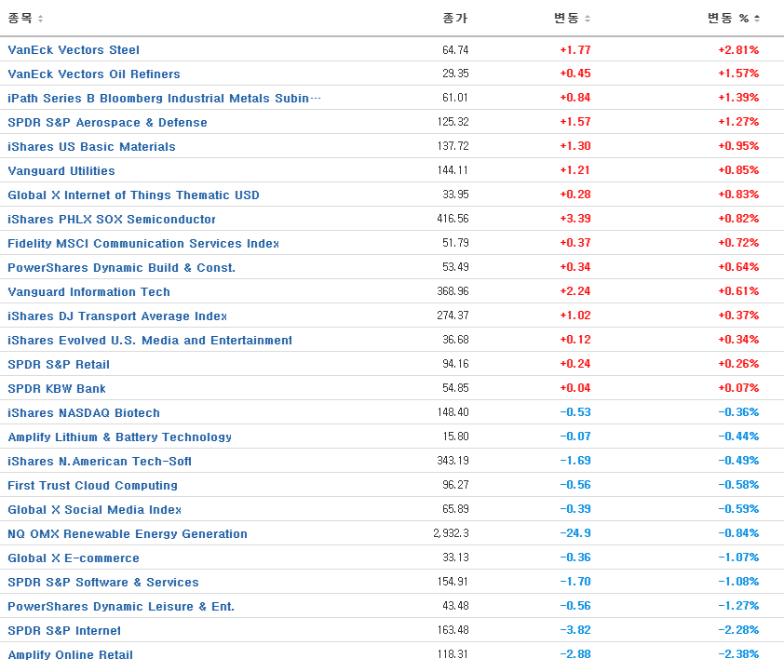Viewport: 784px width, 672px height.
Task: Select change value +2.24
Action: [x=575, y=291]
